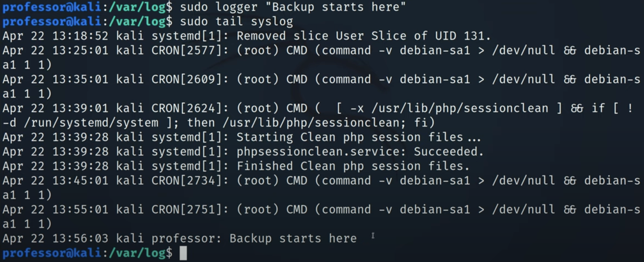Click the 'Removed slice User Slice' log line
The width and height of the screenshot is (644, 262).
[x=247, y=36]
